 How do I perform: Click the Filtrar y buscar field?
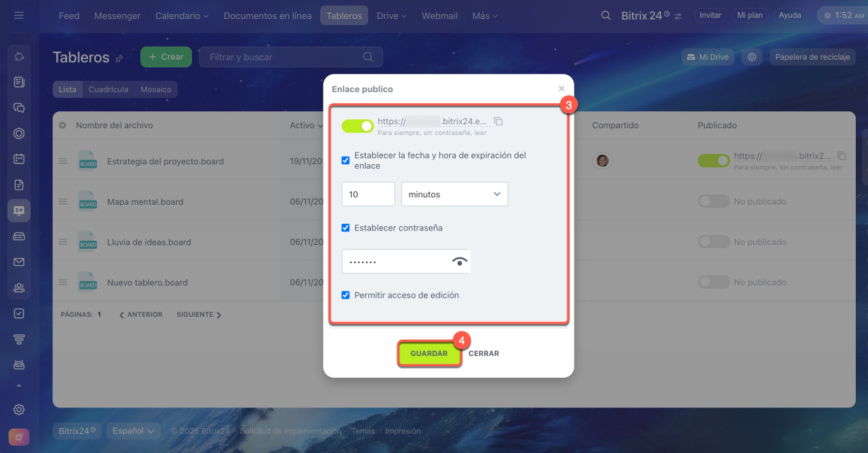(291, 57)
